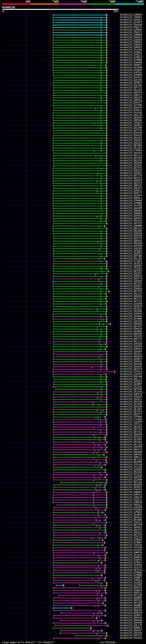The height and width of the screenshot is (644, 146).
Task: Select hit UniRef100_P94029
Action: click(x=131, y=329)
